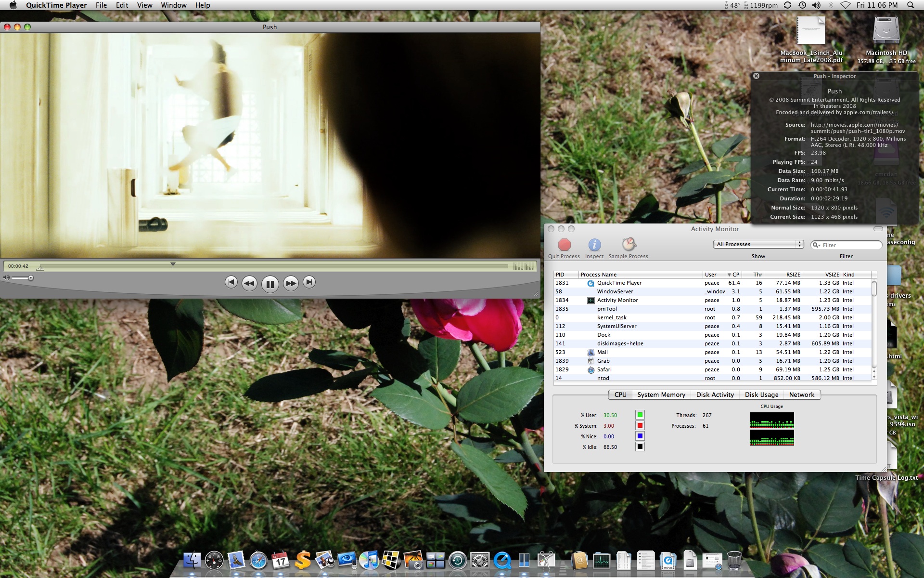924x578 pixels.
Task: Pause the Push movie playback
Action: 270,284
